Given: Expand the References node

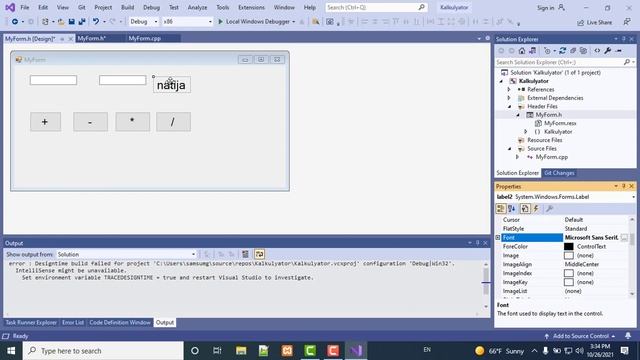Looking at the screenshot, I should coord(509,89).
